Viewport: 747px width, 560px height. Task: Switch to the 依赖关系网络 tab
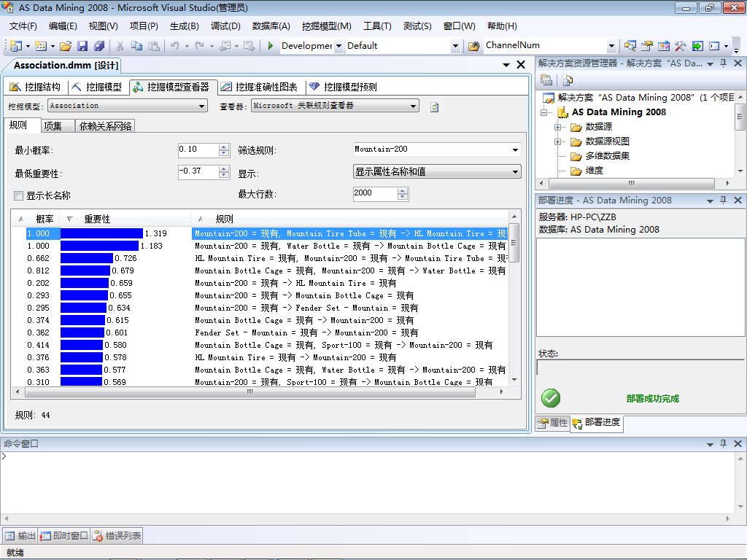point(105,126)
